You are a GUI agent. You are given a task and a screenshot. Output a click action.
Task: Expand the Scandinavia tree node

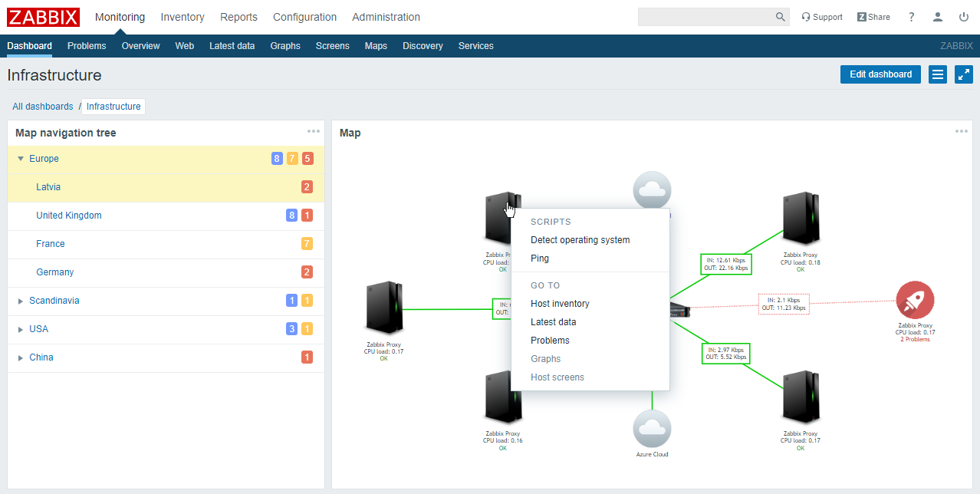click(21, 301)
